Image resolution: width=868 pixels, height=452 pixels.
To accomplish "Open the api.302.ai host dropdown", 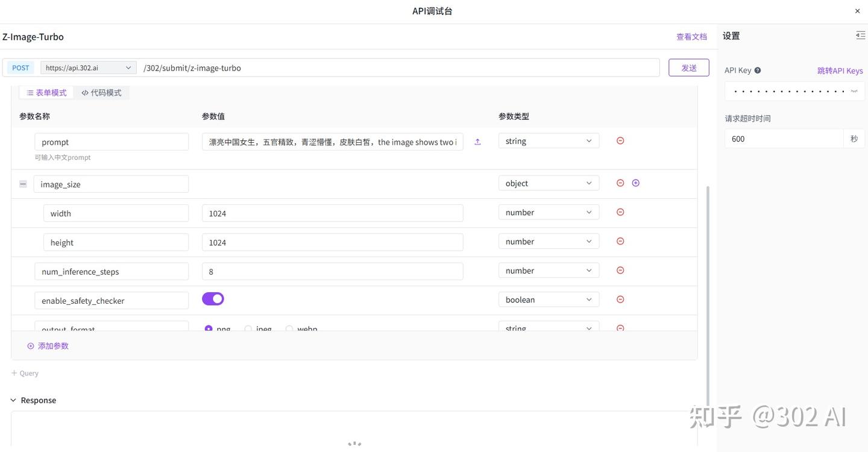I will pyautogui.click(x=89, y=67).
